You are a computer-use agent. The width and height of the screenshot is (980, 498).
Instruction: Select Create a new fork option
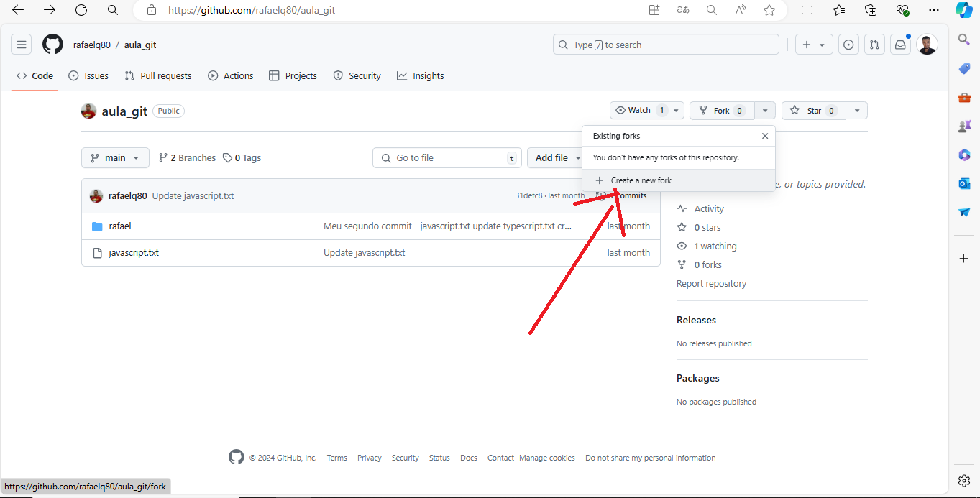(679, 180)
